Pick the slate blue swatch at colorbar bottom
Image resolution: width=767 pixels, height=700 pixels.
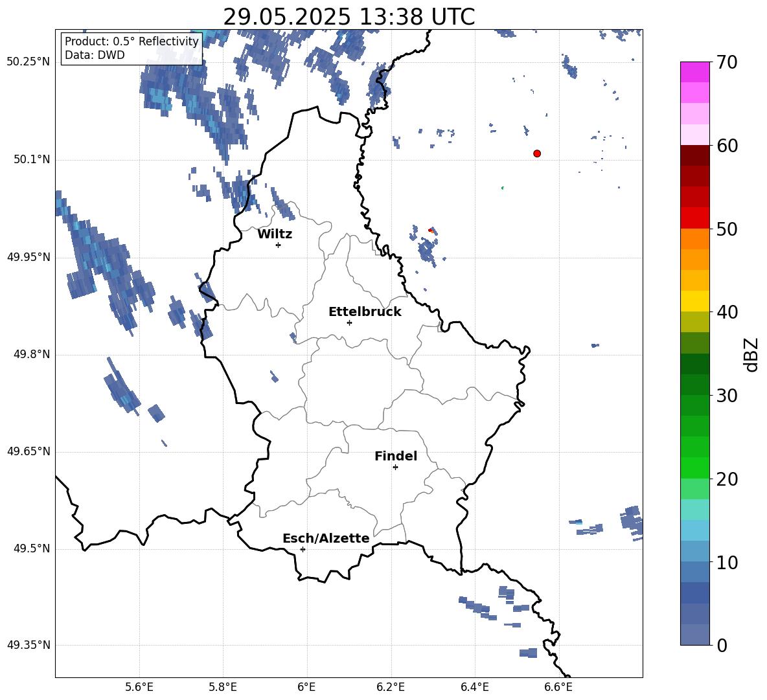coord(694,635)
